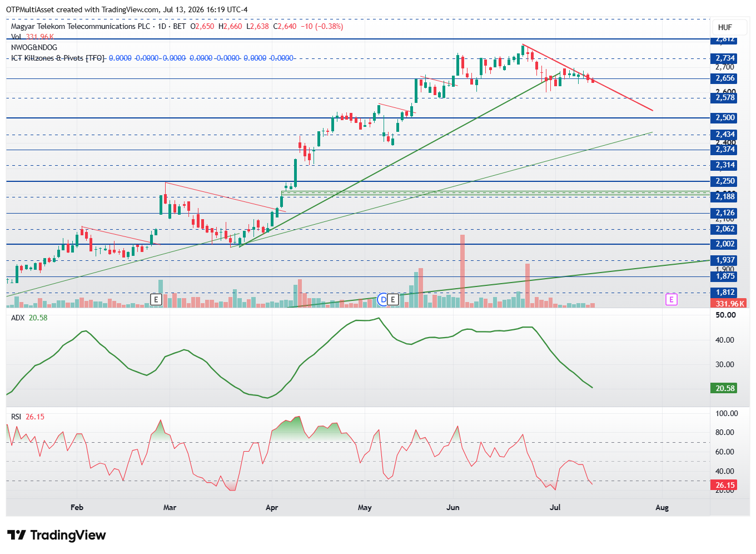The width and height of the screenshot is (756, 554).
Task: Click the RSI indicator label
Action: (16, 417)
